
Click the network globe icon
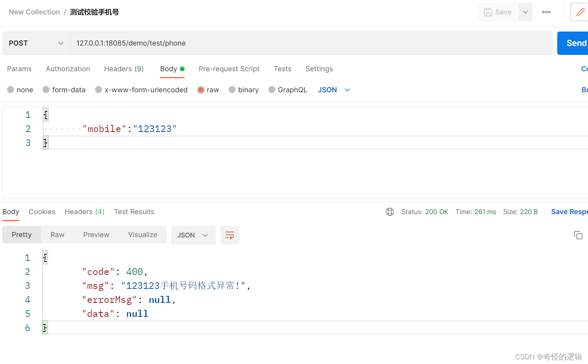coord(390,212)
